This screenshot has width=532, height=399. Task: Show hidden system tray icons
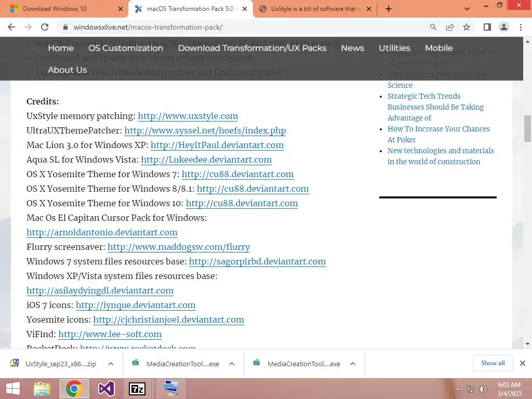point(458,389)
